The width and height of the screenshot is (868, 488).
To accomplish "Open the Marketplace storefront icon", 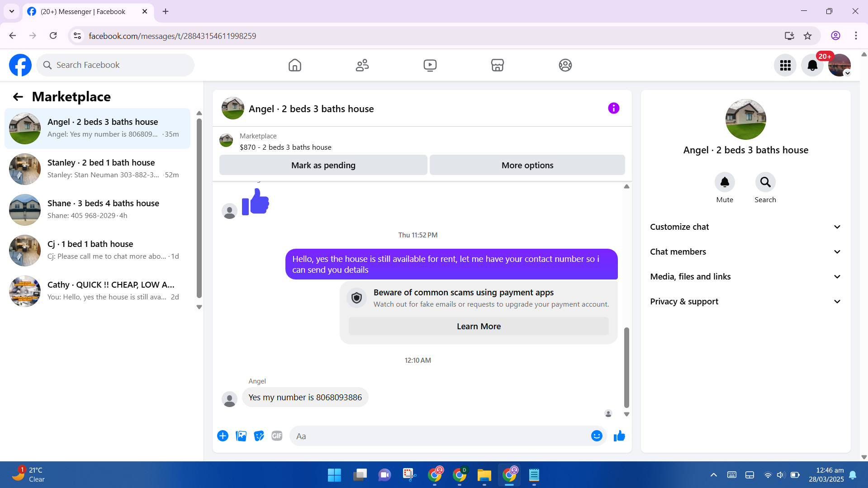I will click(x=498, y=65).
